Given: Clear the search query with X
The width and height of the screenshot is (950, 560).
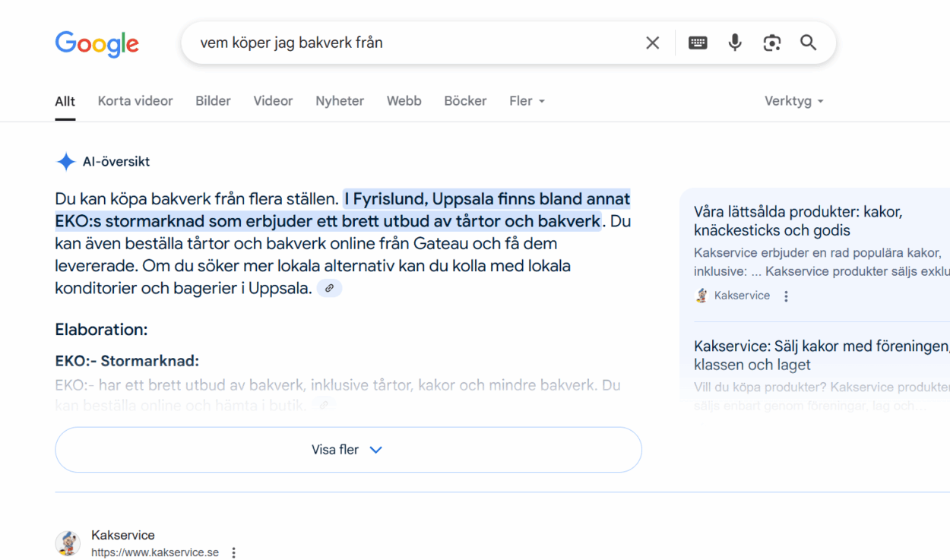Looking at the screenshot, I should click(x=652, y=43).
